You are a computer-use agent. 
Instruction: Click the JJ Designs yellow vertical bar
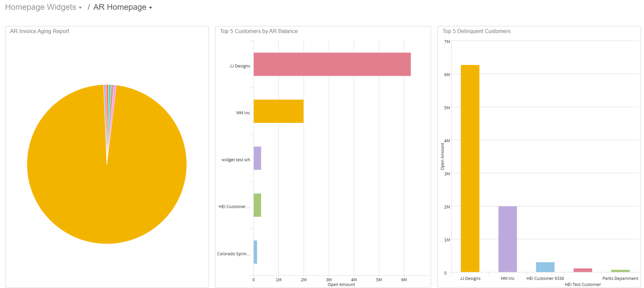470,169
